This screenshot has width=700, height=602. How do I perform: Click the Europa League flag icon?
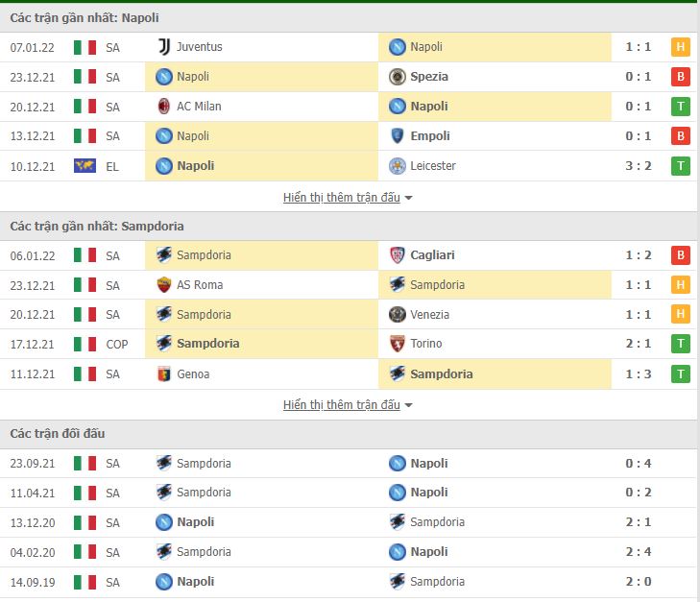pyautogui.click(x=84, y=166)
